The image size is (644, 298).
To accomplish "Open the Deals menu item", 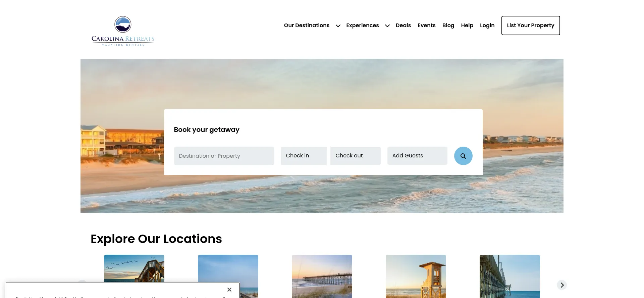I will click(x=403, y=26).
